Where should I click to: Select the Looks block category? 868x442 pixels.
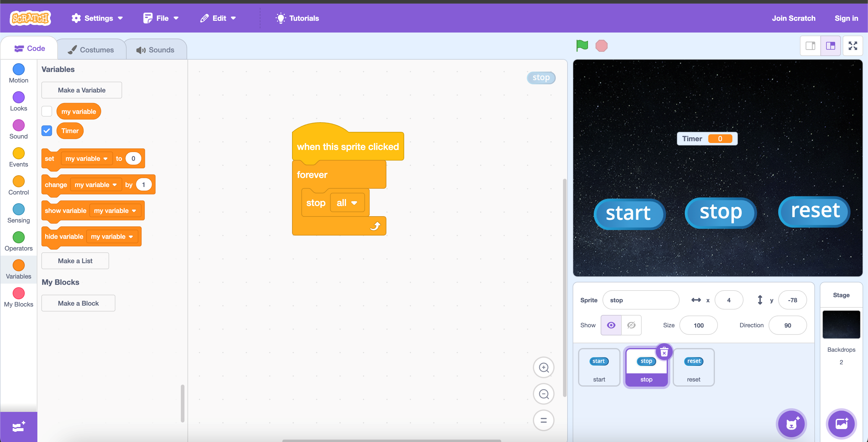point(18,101)
